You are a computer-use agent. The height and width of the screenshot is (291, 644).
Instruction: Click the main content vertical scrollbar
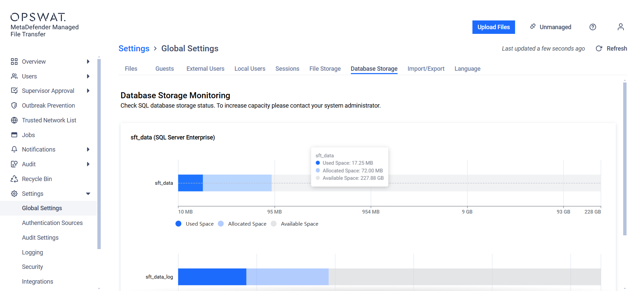(x=625, y=159)
